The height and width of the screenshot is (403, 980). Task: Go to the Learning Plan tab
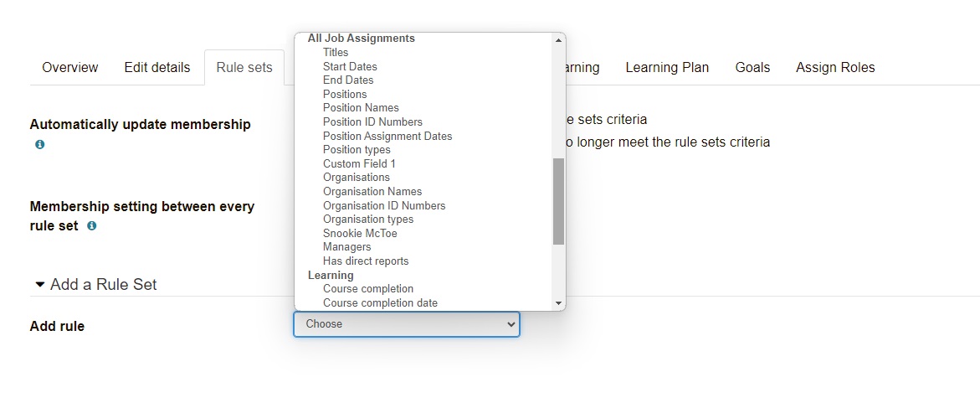pos(667,67)
